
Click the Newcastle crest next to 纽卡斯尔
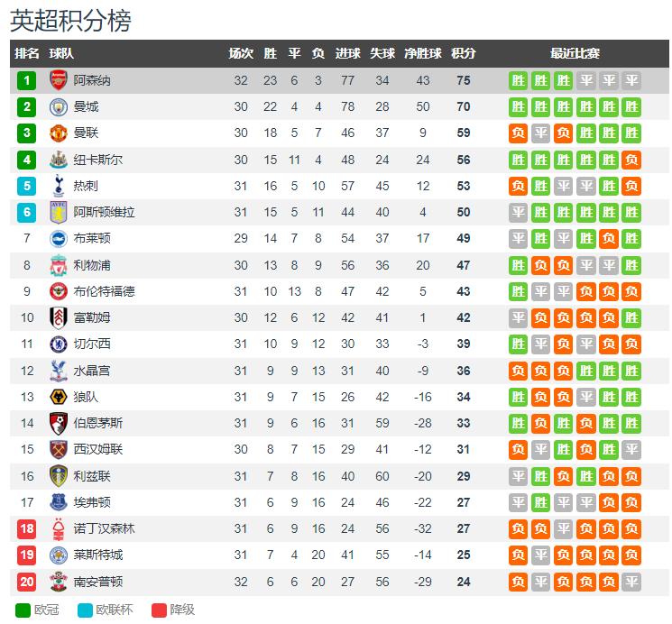click(59, 160)
